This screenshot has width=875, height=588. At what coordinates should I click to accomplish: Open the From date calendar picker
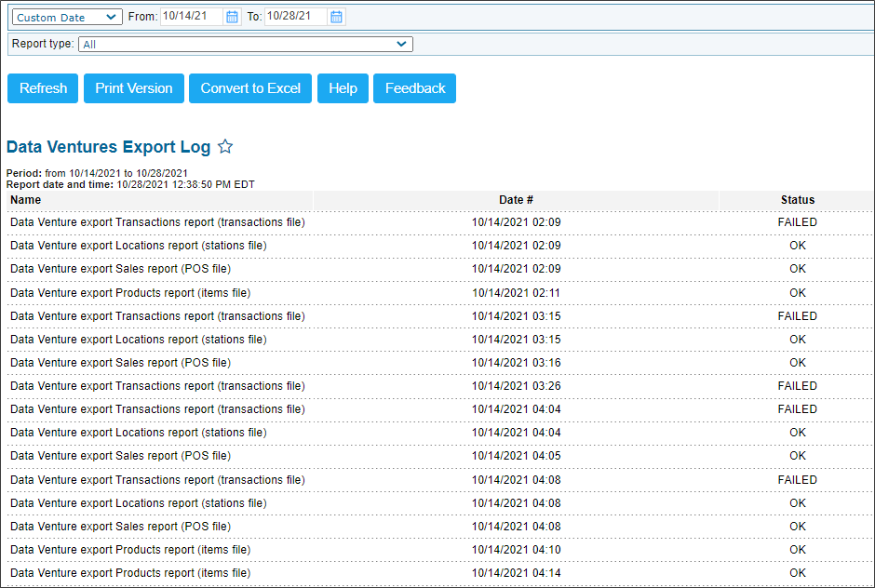click(x=231, y=16)
